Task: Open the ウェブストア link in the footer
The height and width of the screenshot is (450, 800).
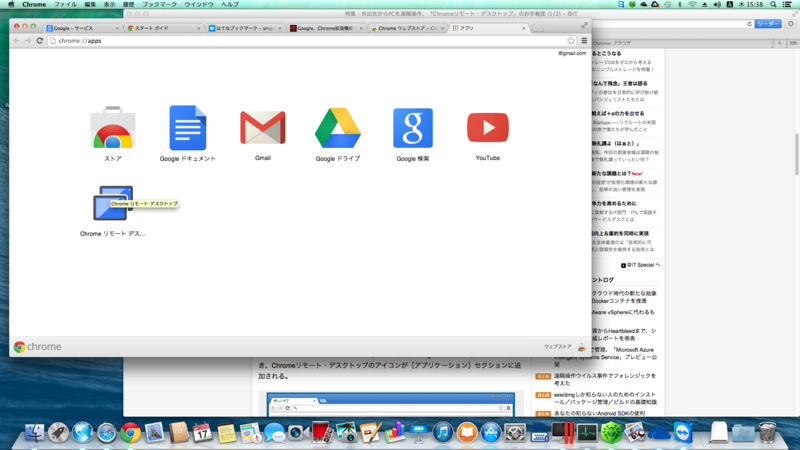Action: (557, 347)
